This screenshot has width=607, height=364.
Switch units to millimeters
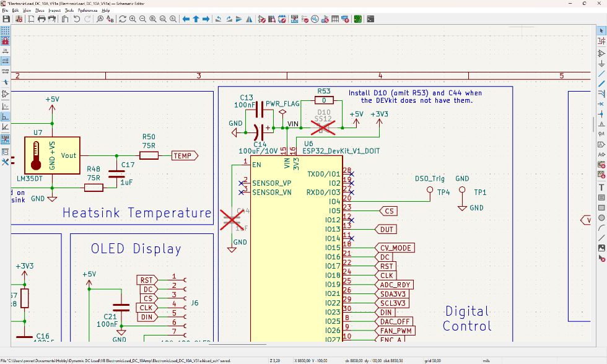pyautogui.click(x=6, y=71)
